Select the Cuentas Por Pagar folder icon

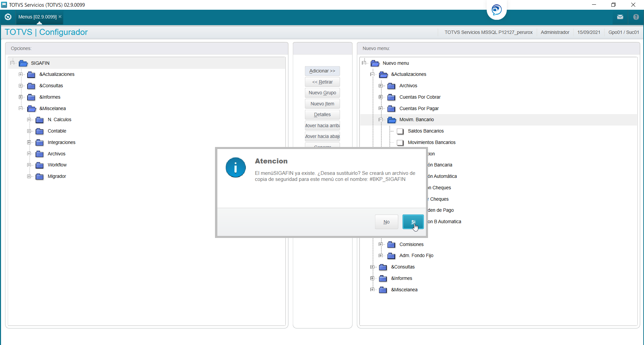pos(391,109)
